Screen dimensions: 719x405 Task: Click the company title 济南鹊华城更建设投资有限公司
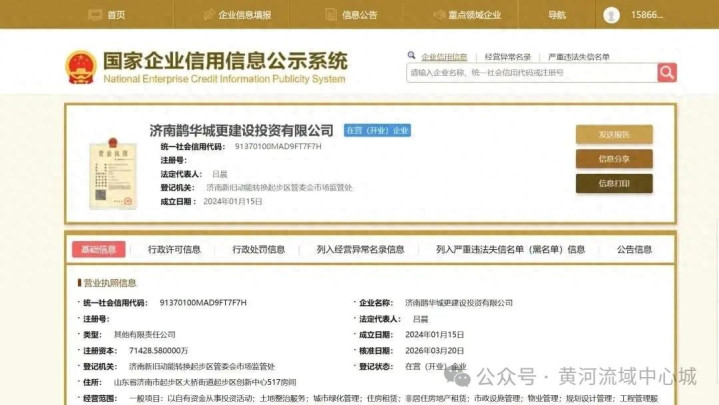coord(241,131)
